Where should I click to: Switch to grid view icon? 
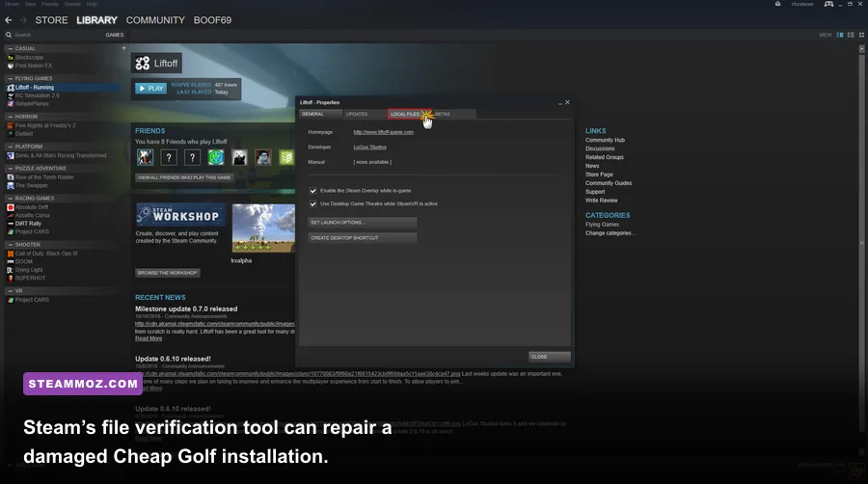coord(861,35)
